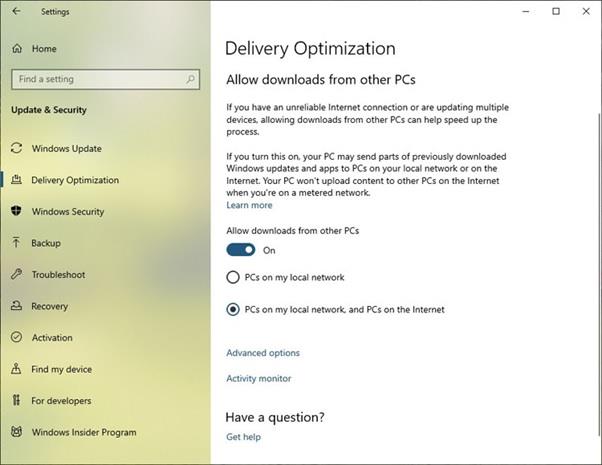This screenshot has height=465, width=602.
Task: Select local network and Internet PCs option
Action: pyautogui.click(x=233, y=309)
